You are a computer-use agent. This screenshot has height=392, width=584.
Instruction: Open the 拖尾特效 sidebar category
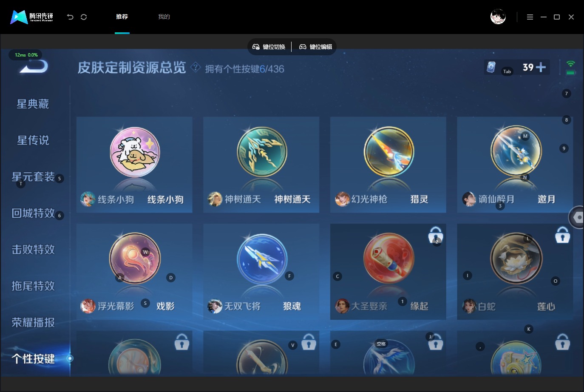pos(33,286)
